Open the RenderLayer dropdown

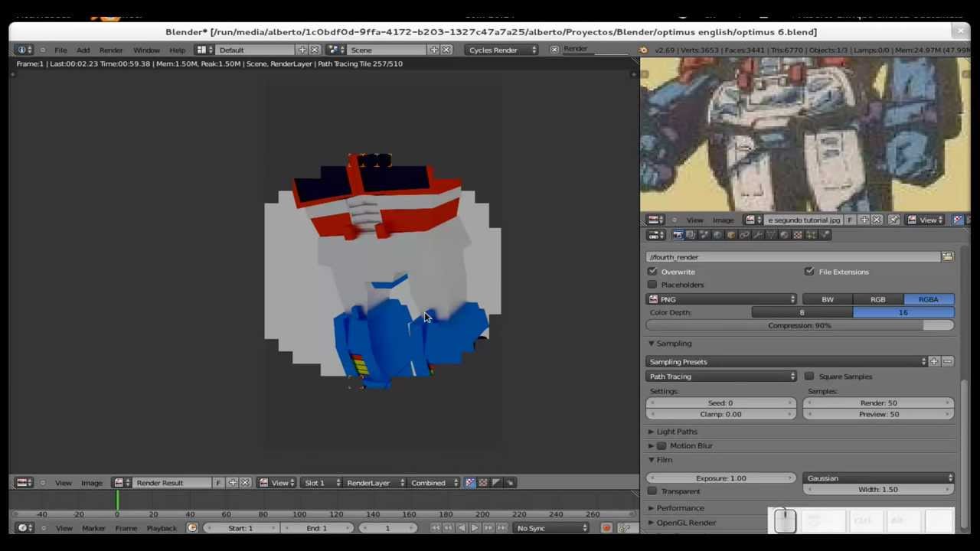374,483
